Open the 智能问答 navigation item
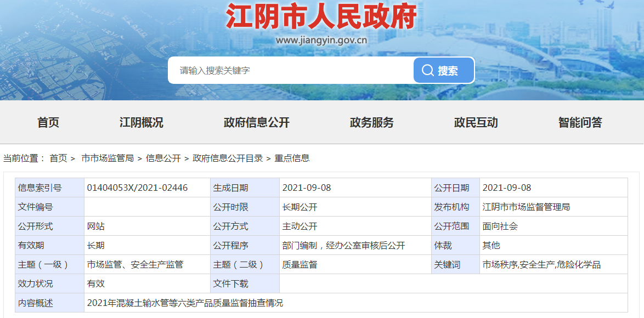 tap(580, 122)
